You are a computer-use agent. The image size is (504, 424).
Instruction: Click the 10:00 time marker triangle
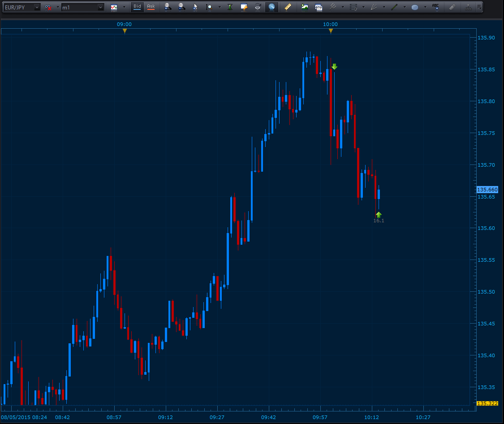click(331, 31)
